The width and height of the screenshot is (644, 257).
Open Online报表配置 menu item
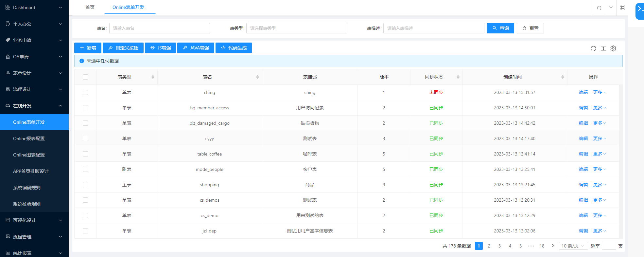pyautogui.click(x=34, y=138)
